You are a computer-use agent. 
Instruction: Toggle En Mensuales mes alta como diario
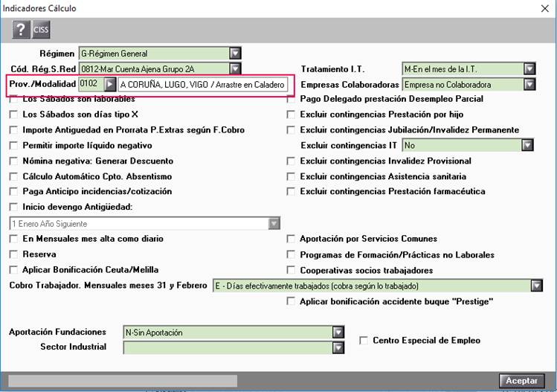tap(13, 239)
